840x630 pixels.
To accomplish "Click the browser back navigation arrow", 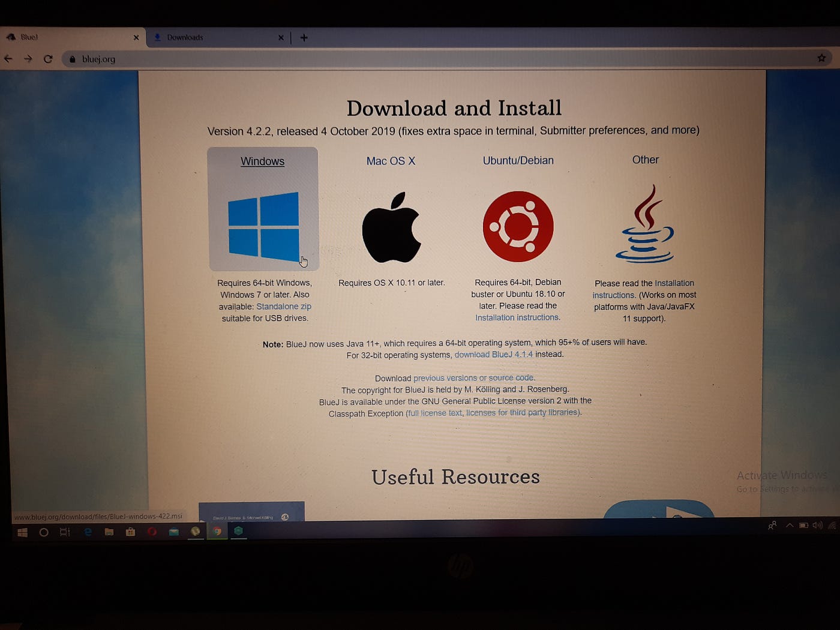I will coord(8,59).
